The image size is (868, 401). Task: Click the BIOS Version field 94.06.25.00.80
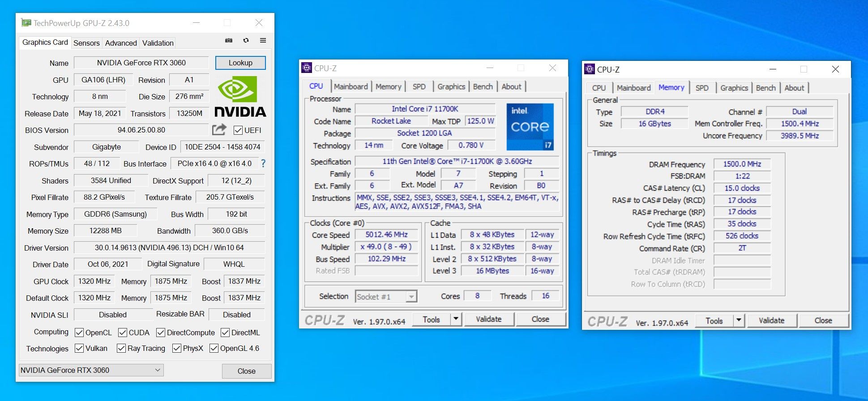(x=141, y=130)
